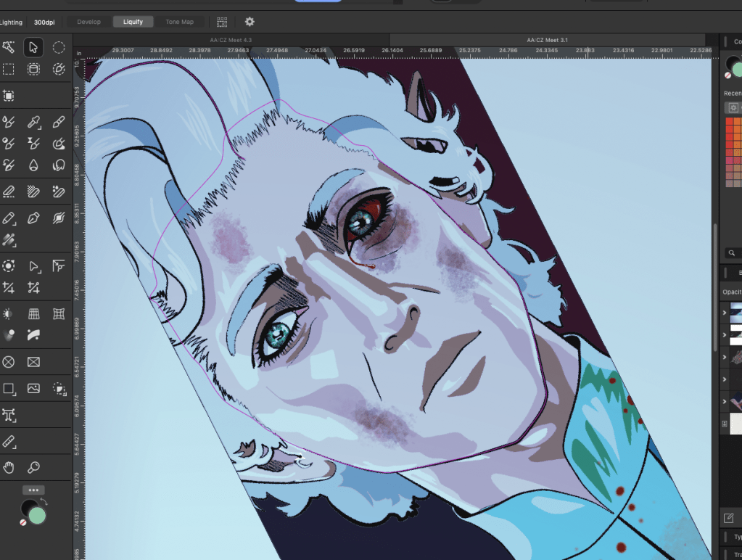Select the Elliptical Marquee tool

[59, 47]
